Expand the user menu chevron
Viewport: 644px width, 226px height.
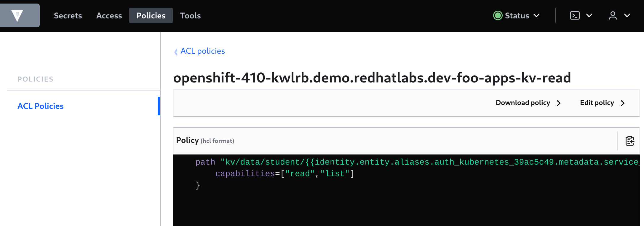click(627, 15)
